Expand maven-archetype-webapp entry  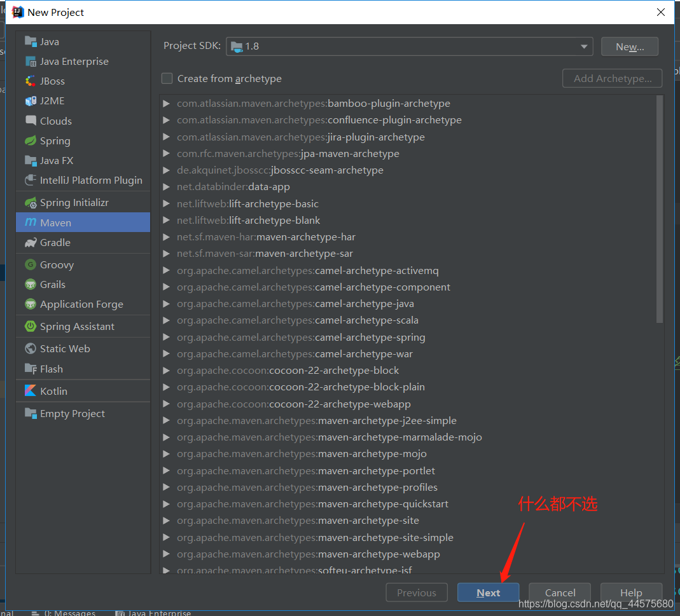coord(166,554)
